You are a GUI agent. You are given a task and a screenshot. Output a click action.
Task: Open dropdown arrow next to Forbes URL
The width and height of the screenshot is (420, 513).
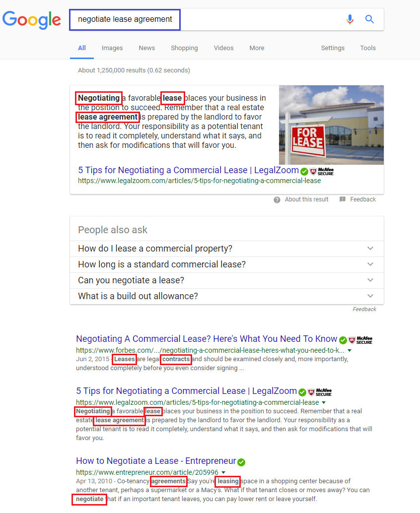(x=350, y=350)
